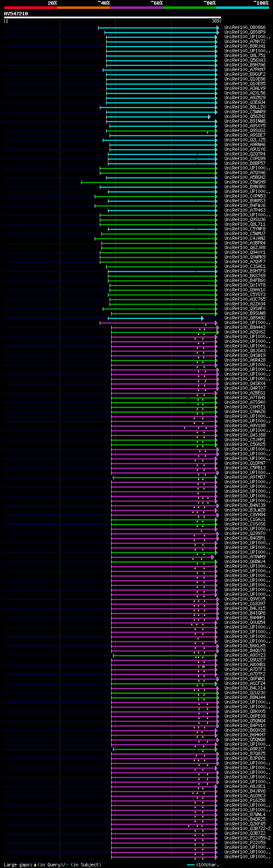
Task: Click the white query length bar
Action: coord(112,17)
